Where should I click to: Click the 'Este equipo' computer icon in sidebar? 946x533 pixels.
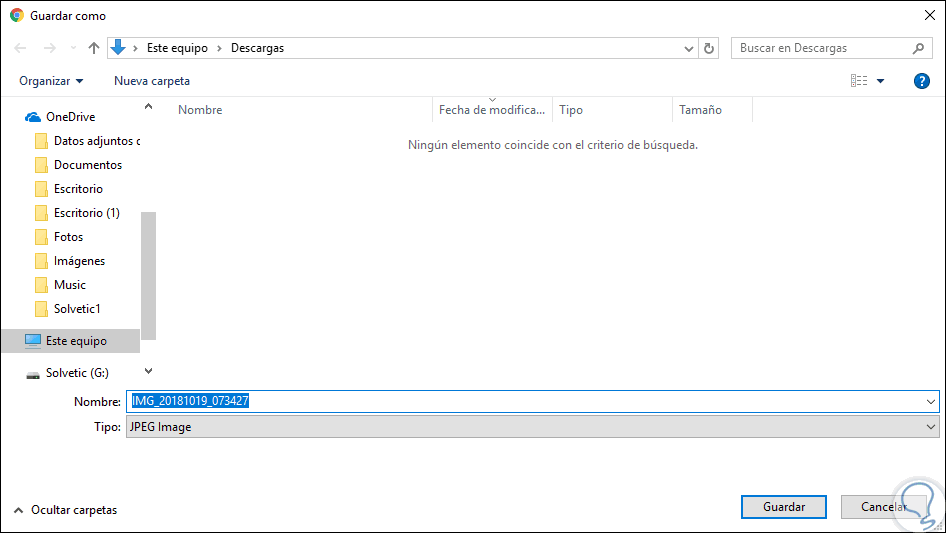[33, 340]
